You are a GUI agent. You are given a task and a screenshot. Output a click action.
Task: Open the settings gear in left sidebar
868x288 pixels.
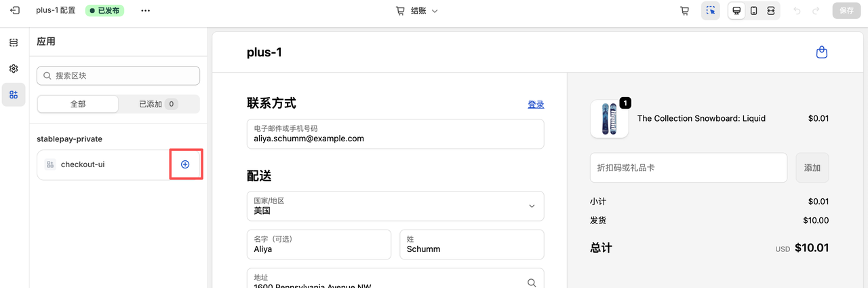click(14, 69)
